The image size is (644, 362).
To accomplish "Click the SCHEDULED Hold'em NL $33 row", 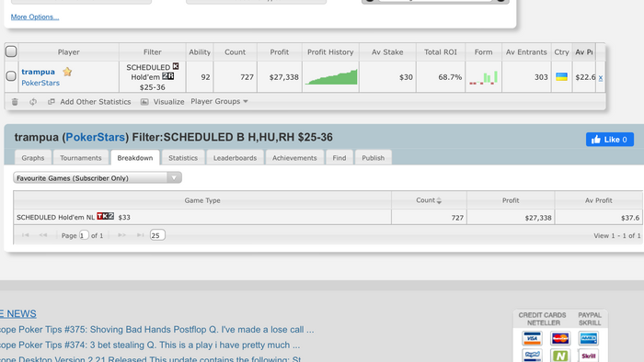I will (x=328, y=217).
